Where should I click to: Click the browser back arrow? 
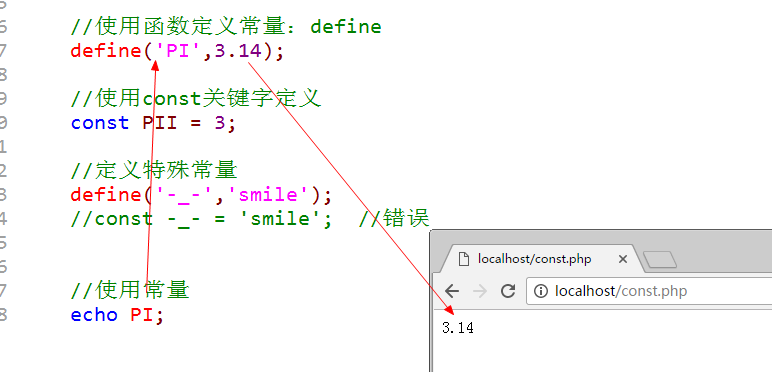(x=451, y=291)
